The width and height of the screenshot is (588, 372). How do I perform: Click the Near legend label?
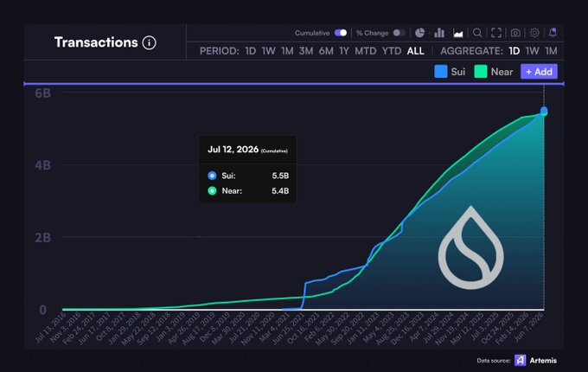[x=502, y=72]
